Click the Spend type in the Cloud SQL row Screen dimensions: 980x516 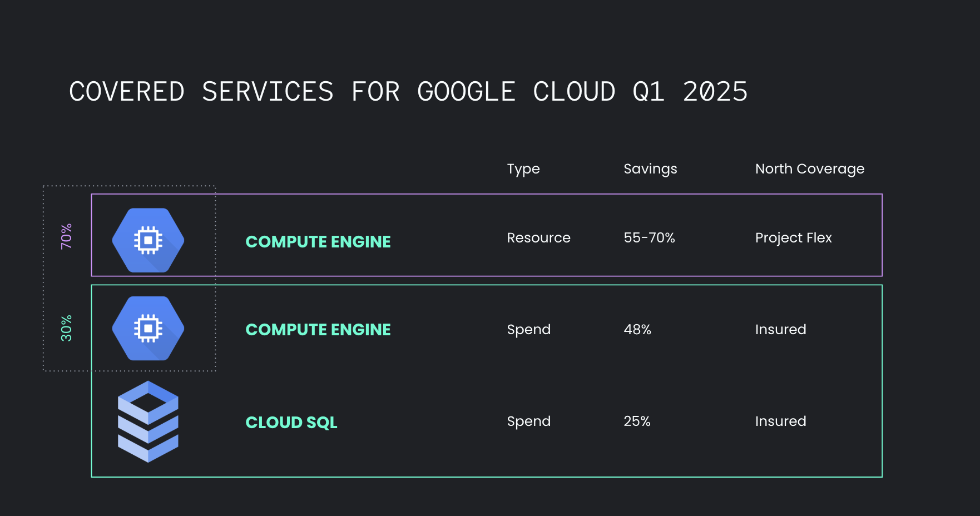point(528,421)
